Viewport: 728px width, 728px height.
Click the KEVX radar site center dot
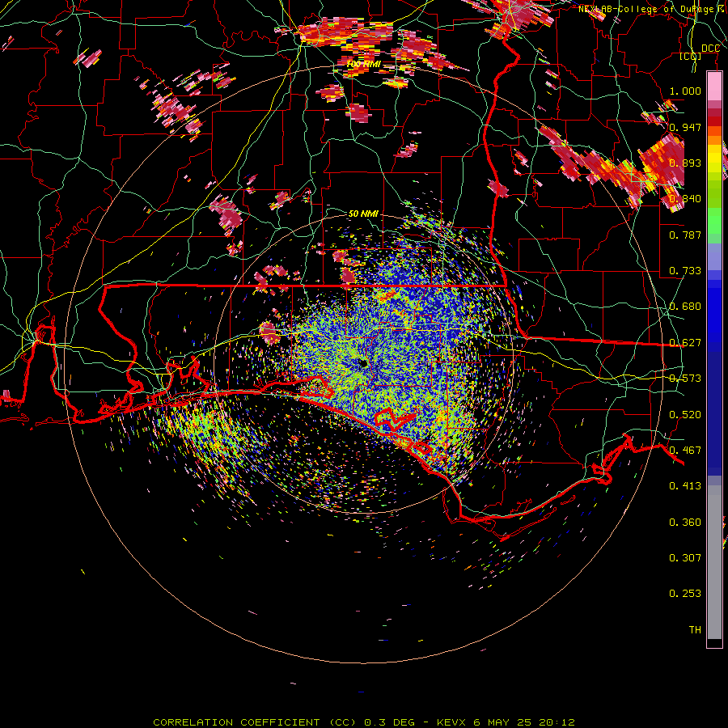(363, 363)
